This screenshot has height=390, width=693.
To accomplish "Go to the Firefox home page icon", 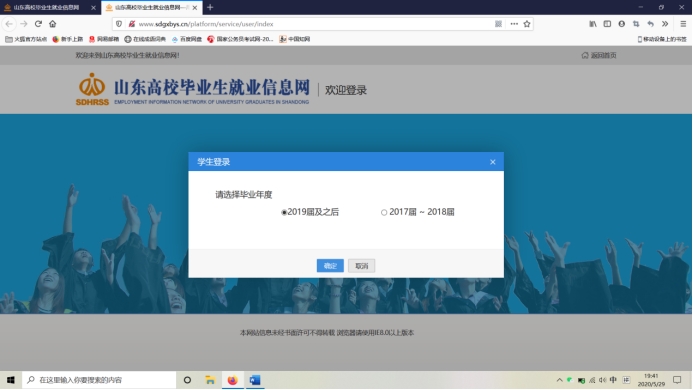I will click(53, 24).
